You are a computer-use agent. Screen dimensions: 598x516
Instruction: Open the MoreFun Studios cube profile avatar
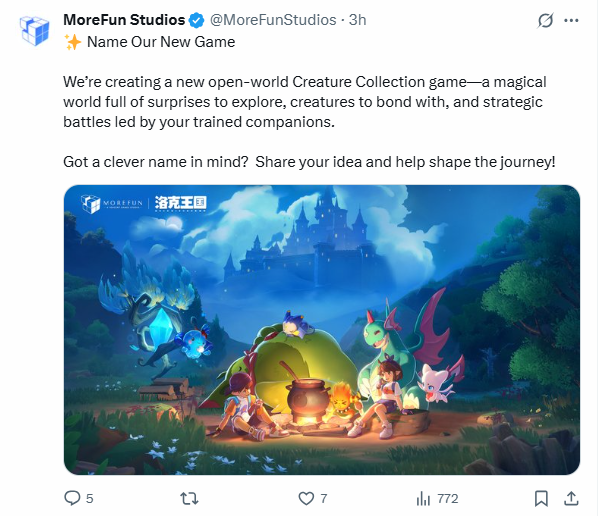pyautogui.click(x=34, y=31)
